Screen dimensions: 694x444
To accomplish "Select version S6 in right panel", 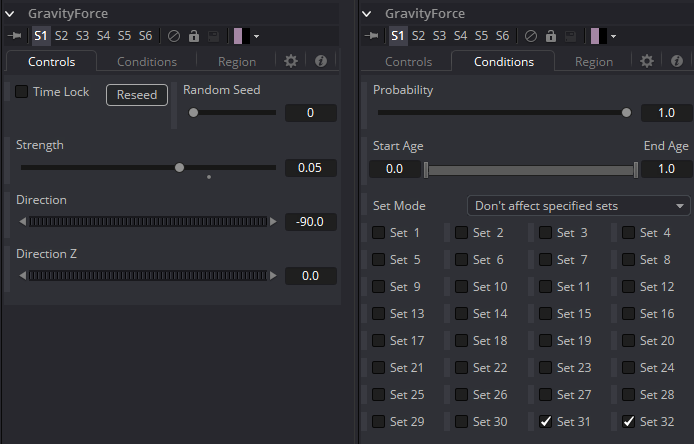I will coord(502,36).
